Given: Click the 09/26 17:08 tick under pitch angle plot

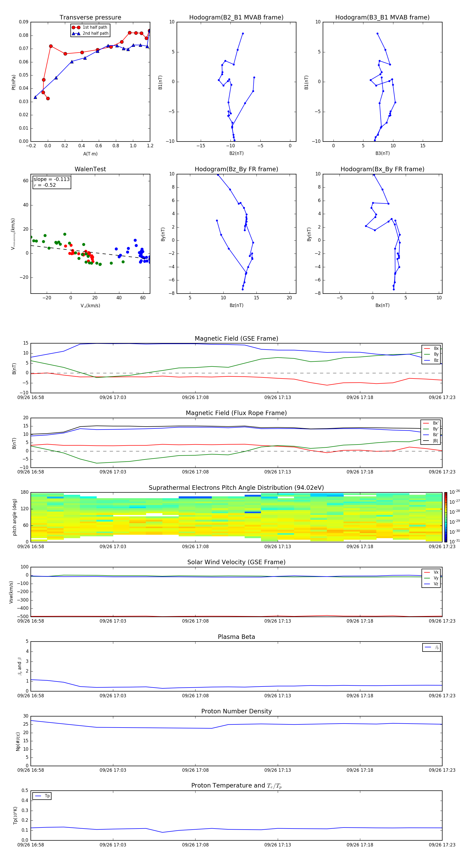Looking at the screenshot, I should pos(195,547).
